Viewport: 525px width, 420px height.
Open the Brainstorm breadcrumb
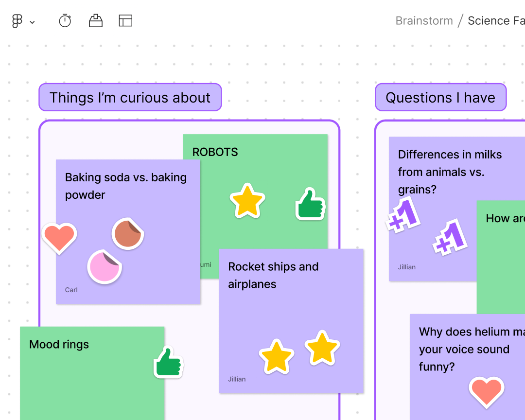[423, 20]
